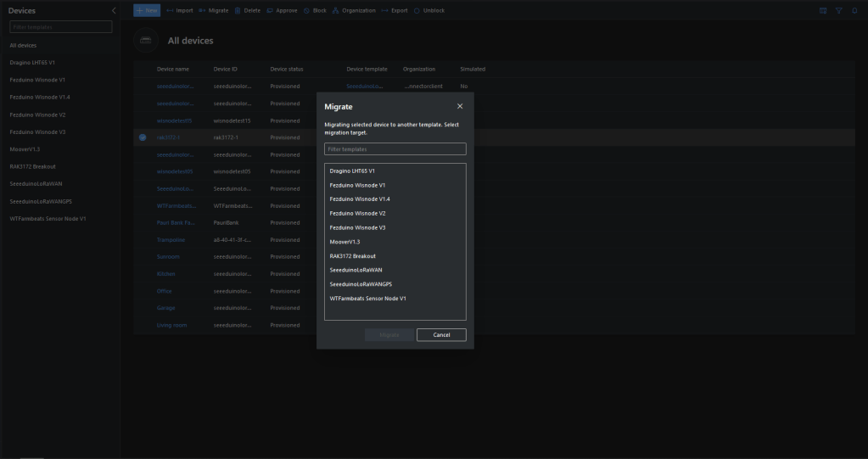
Task: Click the New device button
Action: [147, 10]
